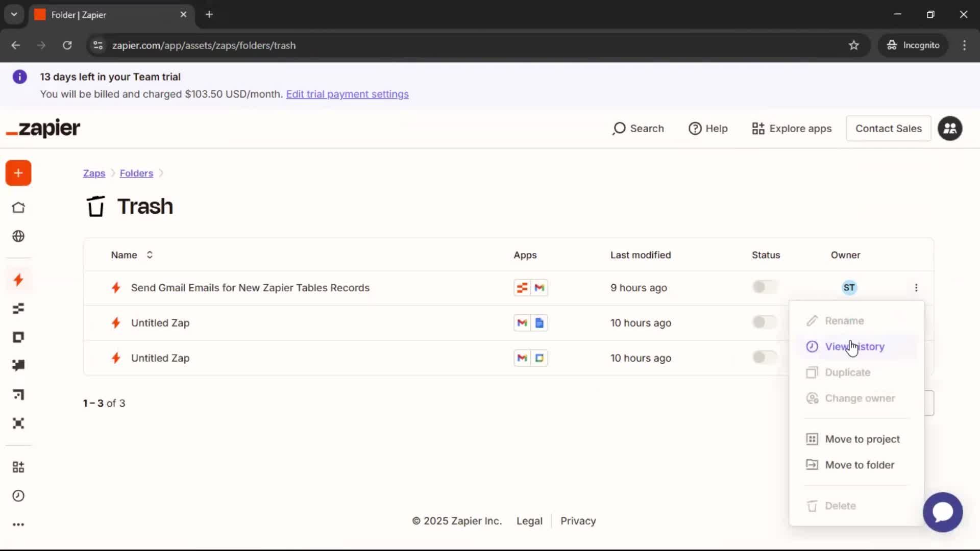Viewport: 980px width, 551px height.
Task: Choose Move to project
Action: (856, 439)
